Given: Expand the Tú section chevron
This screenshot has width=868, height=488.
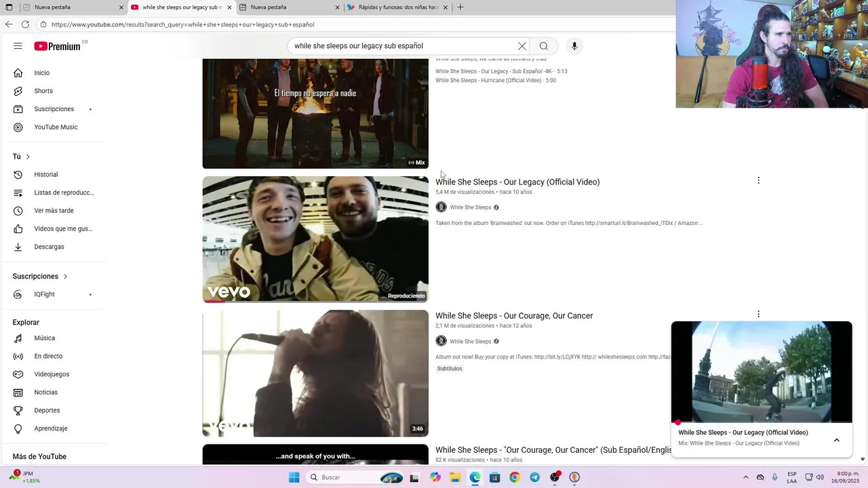Looking at the screenshot, I should pyautogui.click(x=28, y=157).
